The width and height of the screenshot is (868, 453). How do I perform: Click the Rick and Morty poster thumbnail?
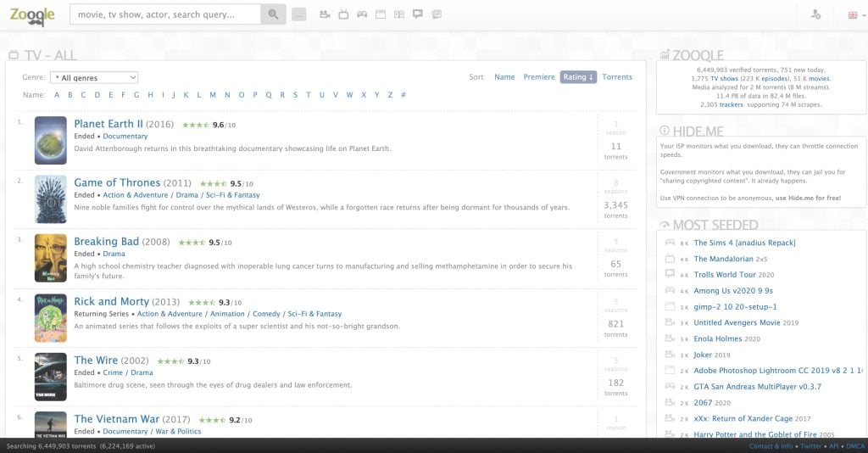[x=50, y=318]
